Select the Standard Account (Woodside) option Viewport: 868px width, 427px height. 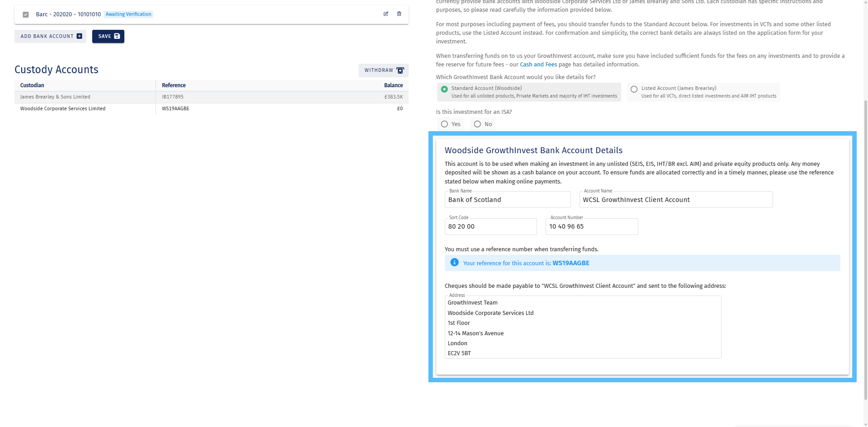[444, 90]
